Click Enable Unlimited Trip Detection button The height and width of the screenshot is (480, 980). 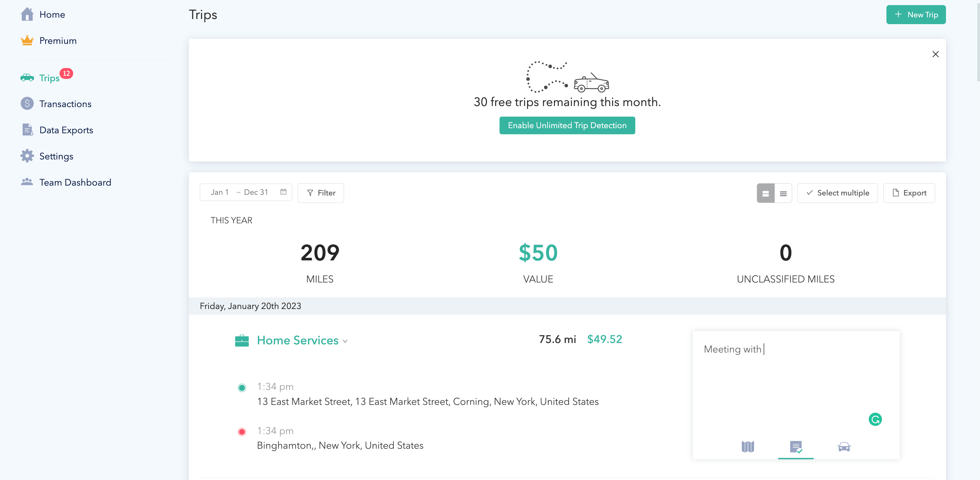(x=567, y=125)
